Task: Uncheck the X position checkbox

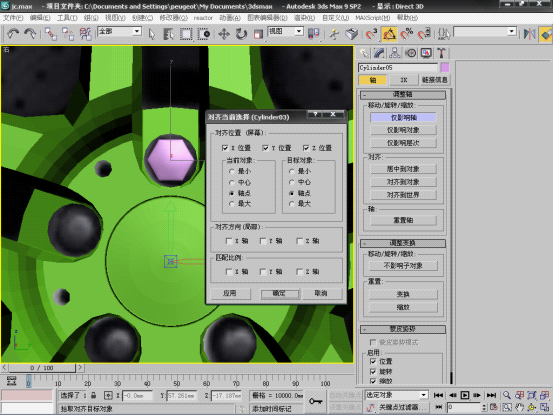Action: (x=225, y=148)
